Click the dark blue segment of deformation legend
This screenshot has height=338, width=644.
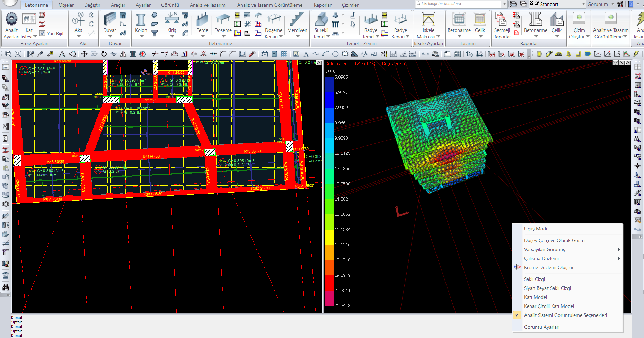tap(329, 85)
